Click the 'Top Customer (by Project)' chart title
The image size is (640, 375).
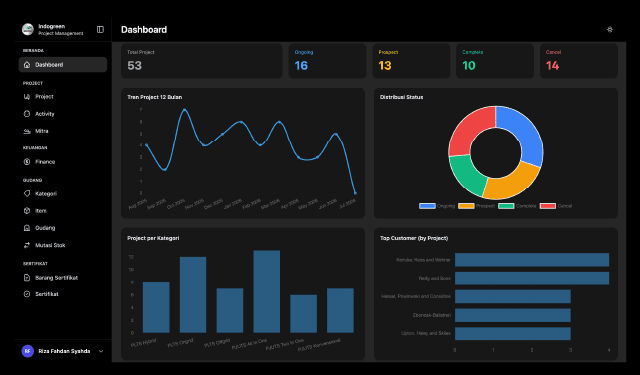tap(414, 238)
